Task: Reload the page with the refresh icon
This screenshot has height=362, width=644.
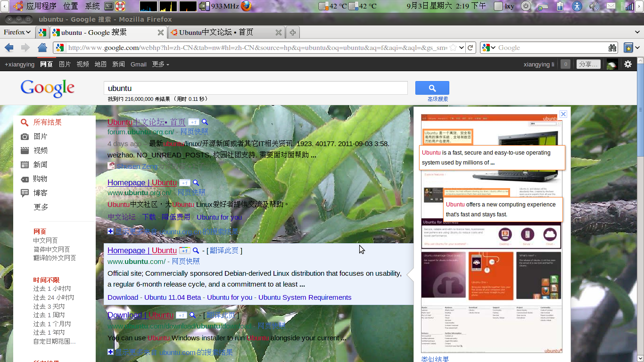Action: (471, 47)
